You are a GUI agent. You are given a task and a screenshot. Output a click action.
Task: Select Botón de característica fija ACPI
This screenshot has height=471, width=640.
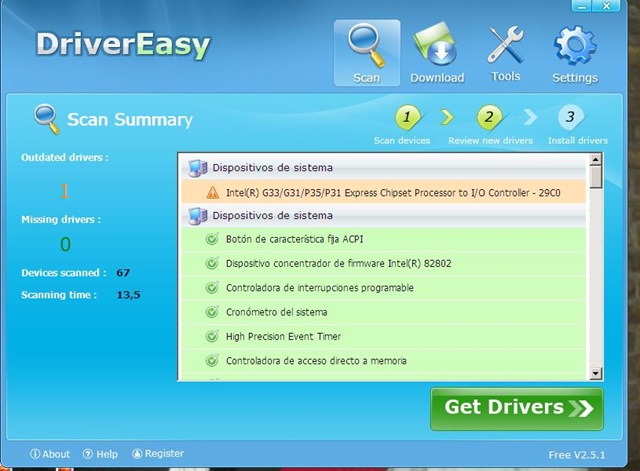(x=384, y=239)
